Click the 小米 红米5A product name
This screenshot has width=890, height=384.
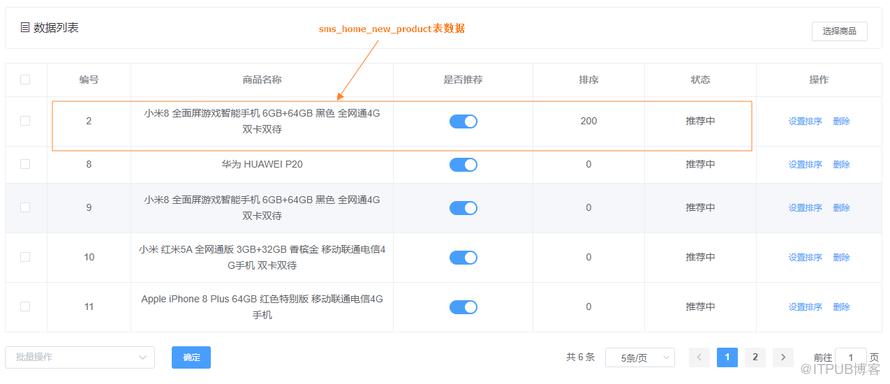262,257
